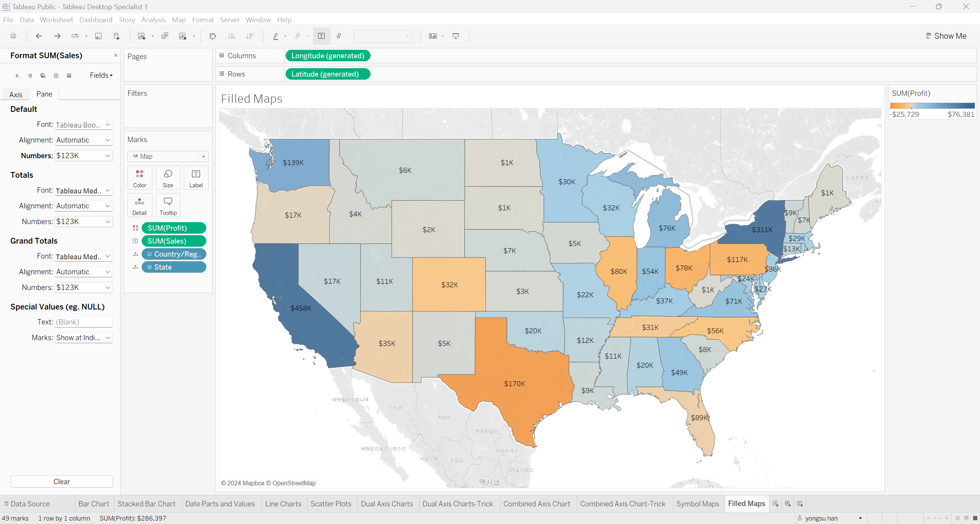Screen dimensions: 980x524
Task: Select the Borders format icon
Action: [56, 75]
